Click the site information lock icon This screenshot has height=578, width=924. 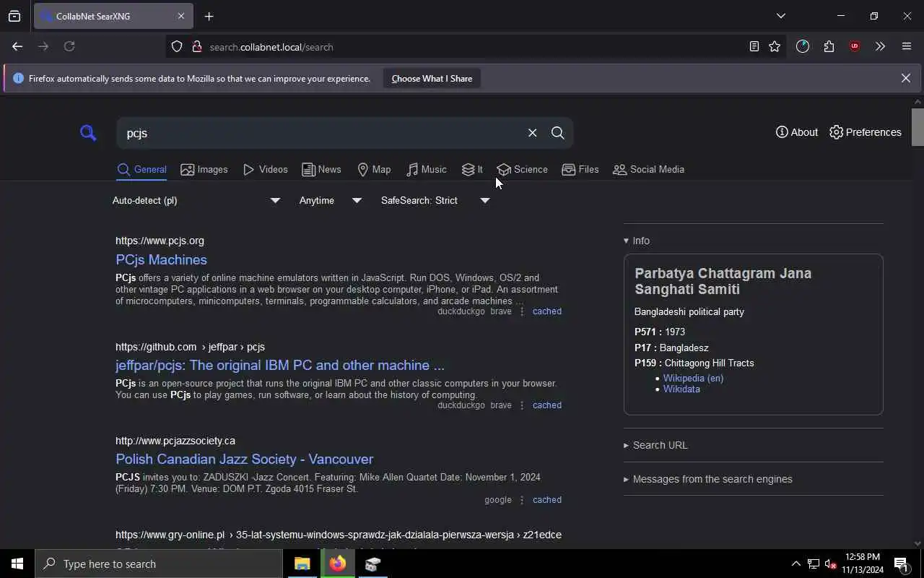click(x=196, y=46)
